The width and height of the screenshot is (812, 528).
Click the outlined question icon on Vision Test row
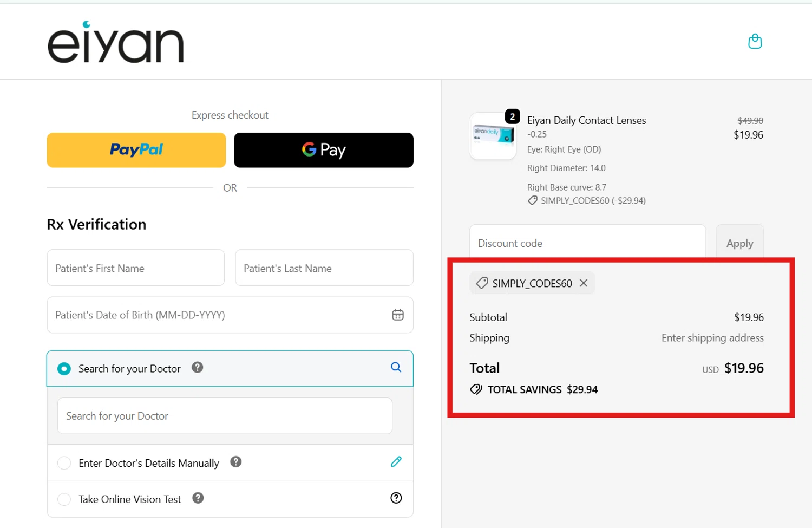pos(396,498)
